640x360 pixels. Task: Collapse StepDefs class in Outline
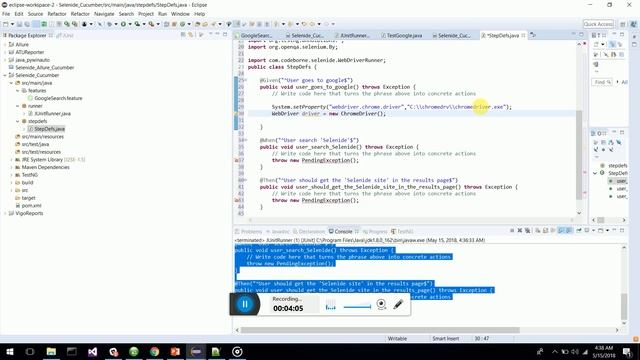click(x=595, y=173)
